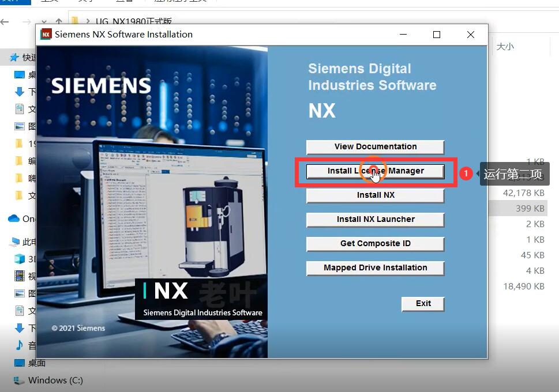Close the Siemens NX Software Installation window

471,35
